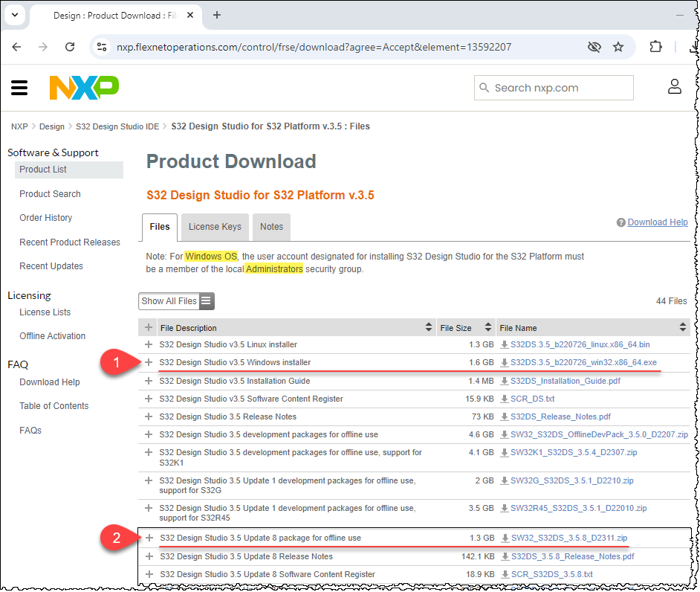
Task: Expand the v3.5 Software Content Register row
Action: (149, 399)
